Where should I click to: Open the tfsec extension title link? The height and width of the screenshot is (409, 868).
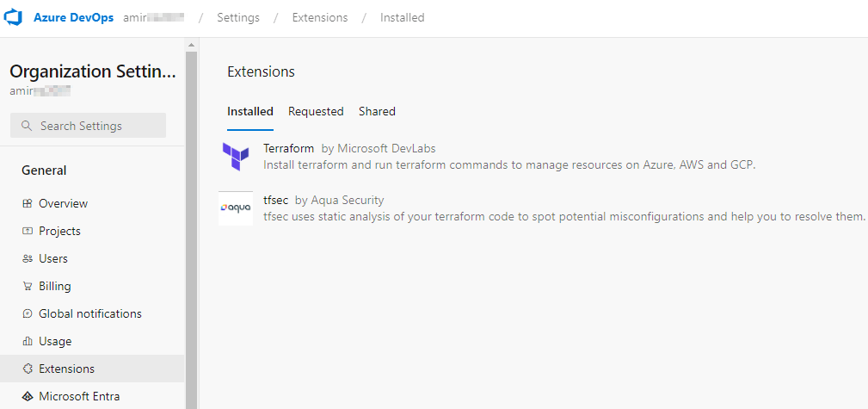click(275, 201)
